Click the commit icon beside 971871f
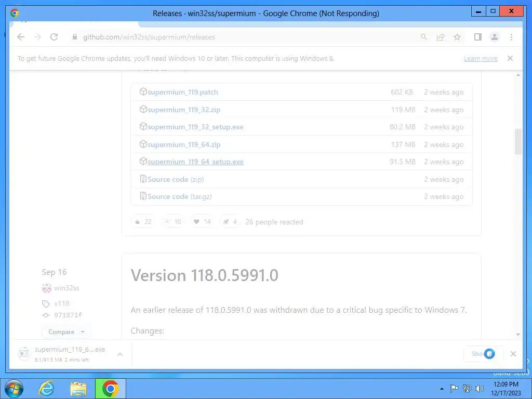The image size is (532, 399). coord(46,315)
